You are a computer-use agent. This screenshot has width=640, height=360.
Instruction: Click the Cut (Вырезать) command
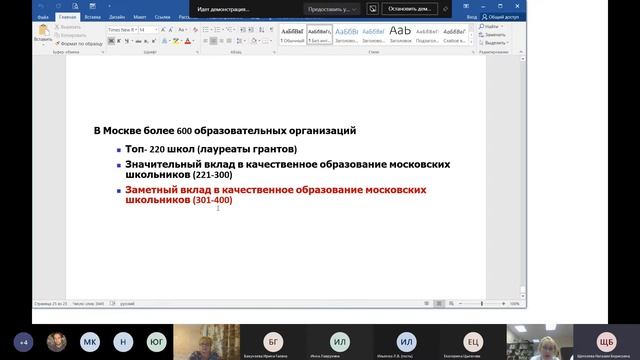tap(68, 27)
